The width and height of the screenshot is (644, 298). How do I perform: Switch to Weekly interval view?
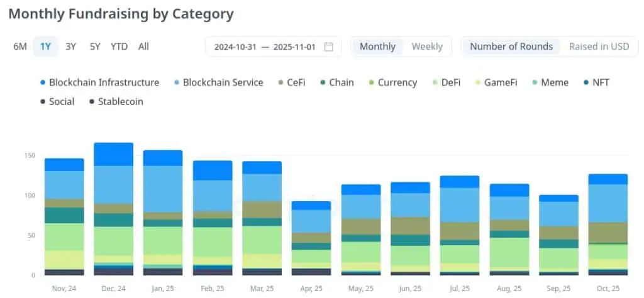tap(427, 47)
